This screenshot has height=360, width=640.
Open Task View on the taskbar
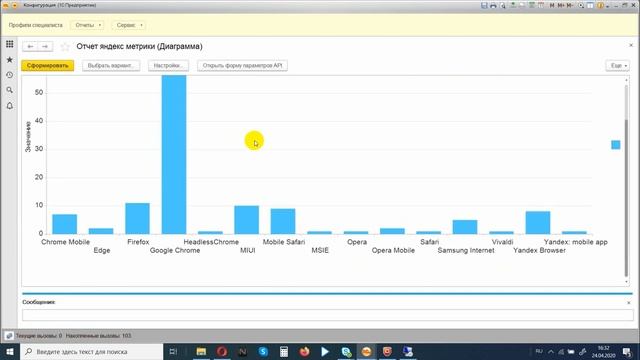point(173,351)
